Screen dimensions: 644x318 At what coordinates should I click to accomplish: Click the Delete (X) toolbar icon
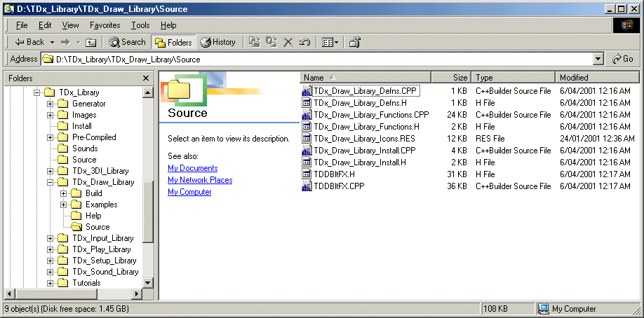(x=288, y=42)
